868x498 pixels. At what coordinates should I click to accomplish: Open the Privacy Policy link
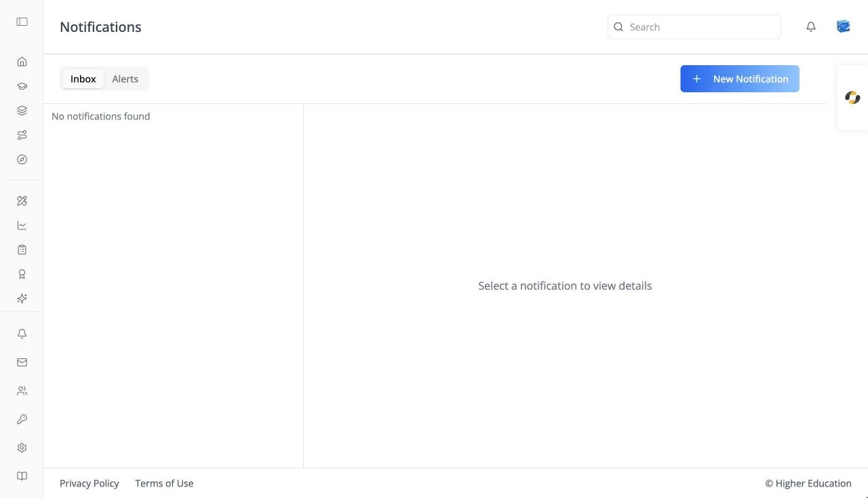pos(90,483)
